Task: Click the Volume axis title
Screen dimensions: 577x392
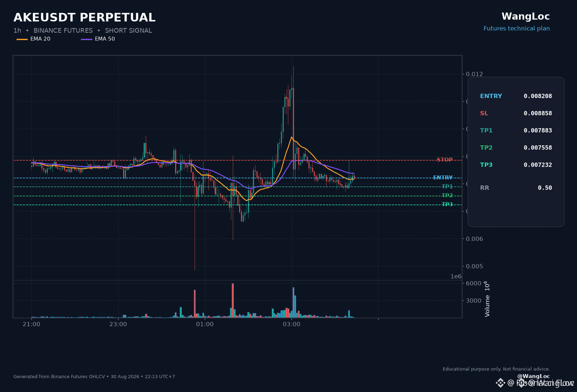Action: (x=487, y=299)
